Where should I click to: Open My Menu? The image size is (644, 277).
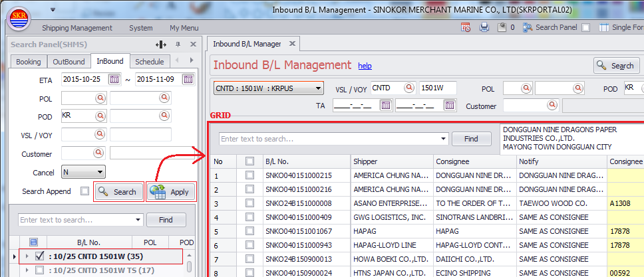coord(184,28)
